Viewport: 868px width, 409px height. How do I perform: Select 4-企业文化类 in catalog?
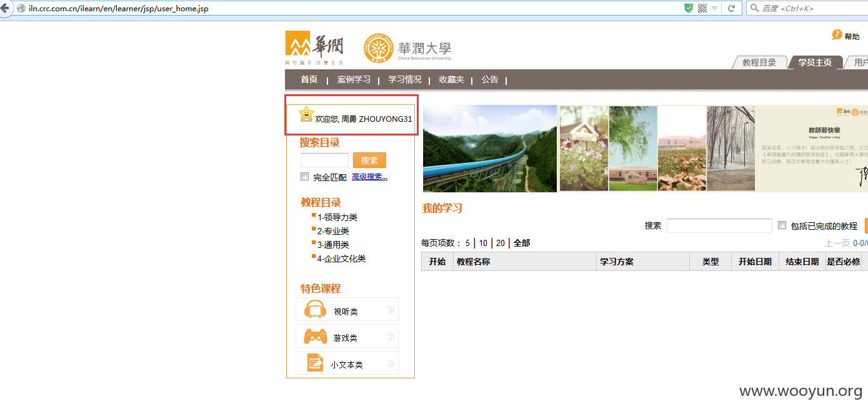coord(341,259)
